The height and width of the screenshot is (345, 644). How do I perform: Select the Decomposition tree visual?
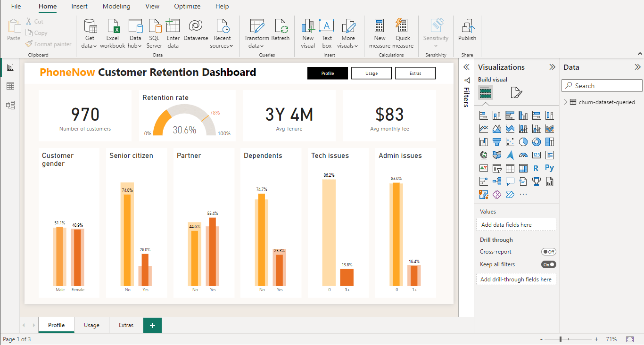(x=496, y=181)
